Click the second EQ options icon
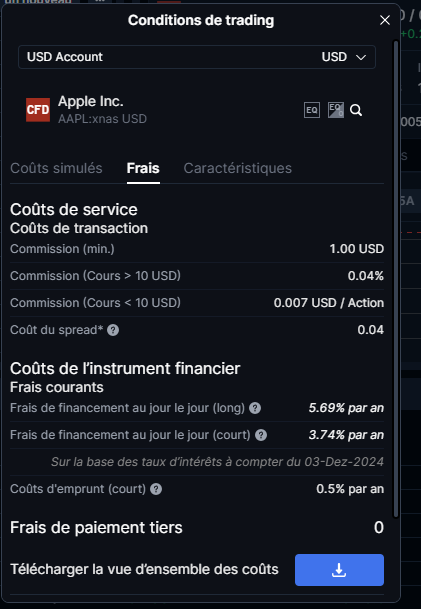The height and width of the screenshot is (609, 421). pos(336,110)
